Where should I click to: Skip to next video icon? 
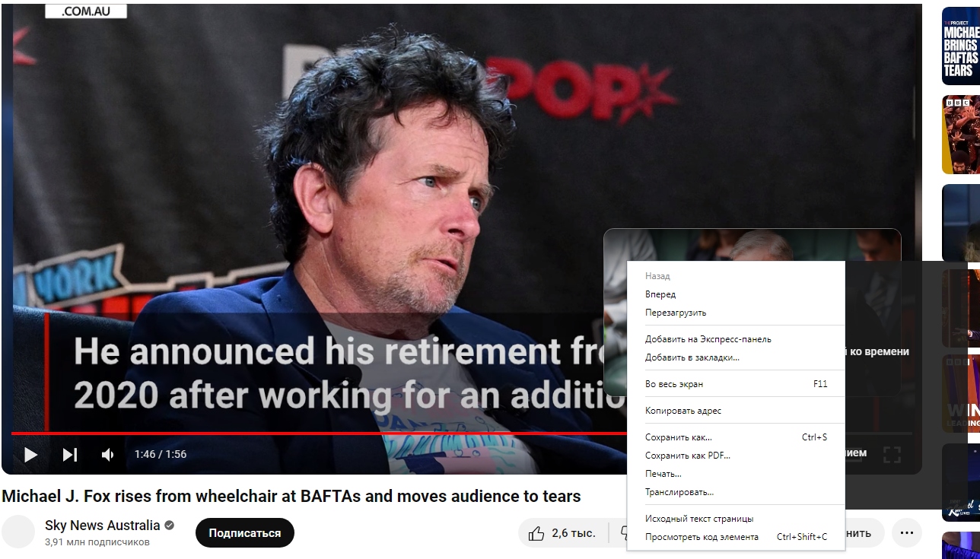click(70, 454)
